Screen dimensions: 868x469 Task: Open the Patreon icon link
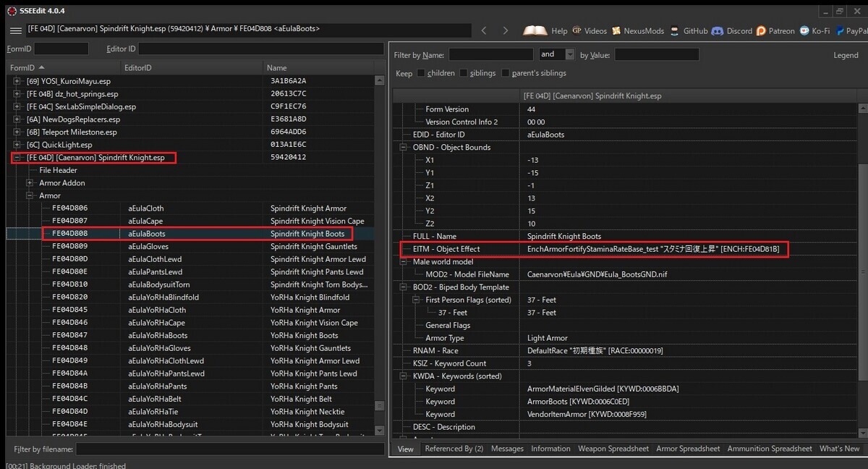(761, 31)
